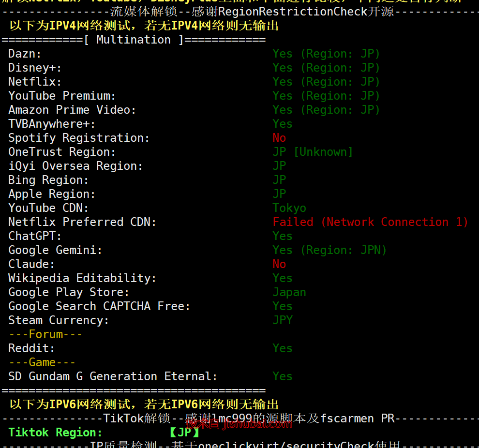Screen dimensions: 479x448
Task: Click the 'iQyi Oversea Region:' label
Action: click(75, 166)
